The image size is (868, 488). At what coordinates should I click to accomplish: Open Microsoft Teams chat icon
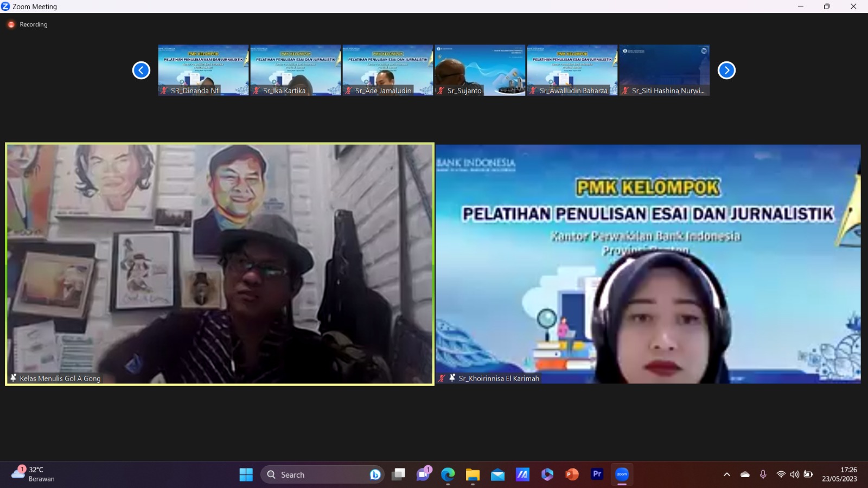[x=423, y=474]
